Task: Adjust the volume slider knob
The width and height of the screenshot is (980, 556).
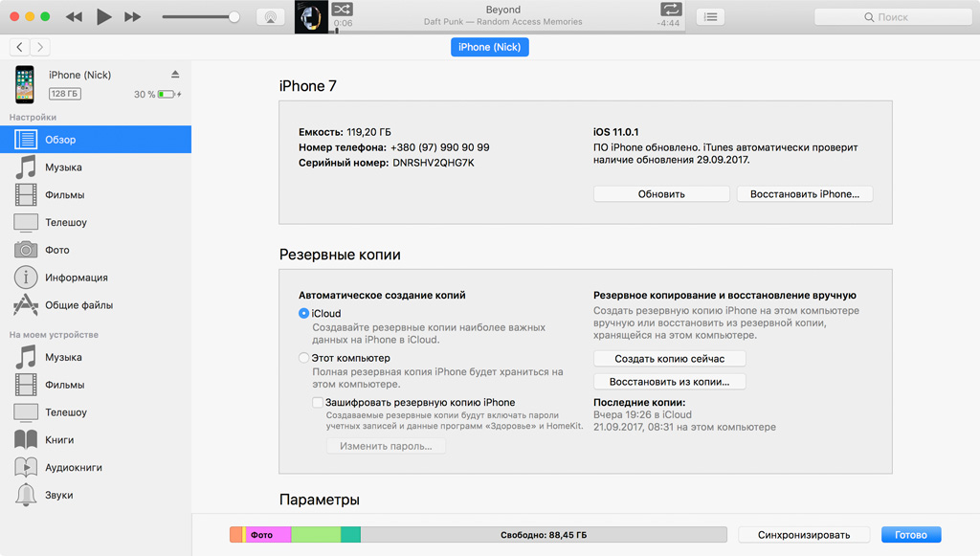Action: point(234,17)
